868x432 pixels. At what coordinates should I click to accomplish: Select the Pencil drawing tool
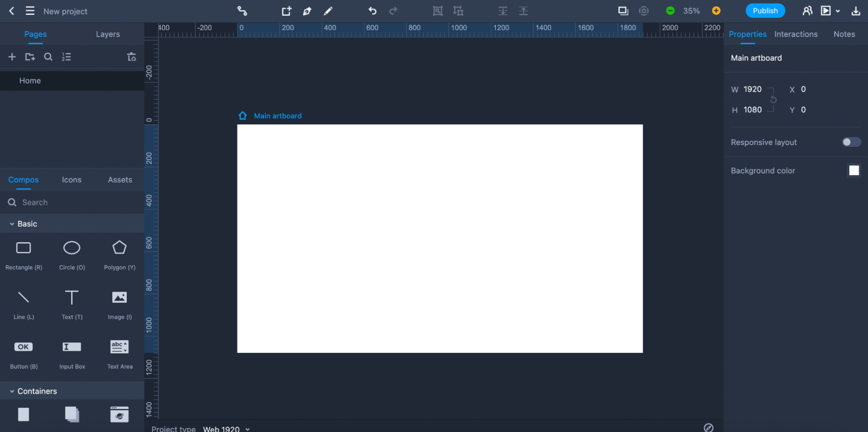coord(328,11)
